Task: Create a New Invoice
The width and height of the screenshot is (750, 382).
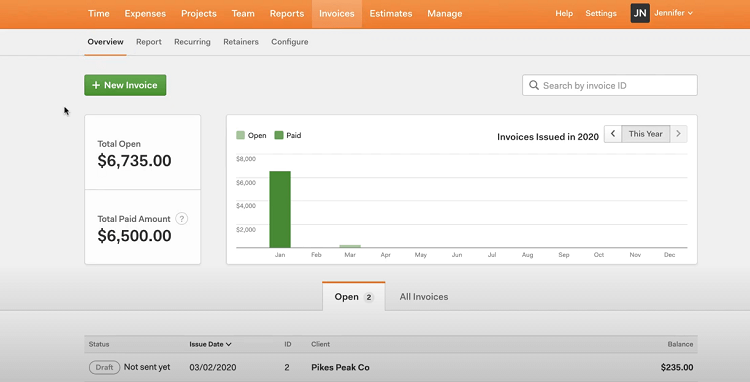Action: [x=125, y=85]
